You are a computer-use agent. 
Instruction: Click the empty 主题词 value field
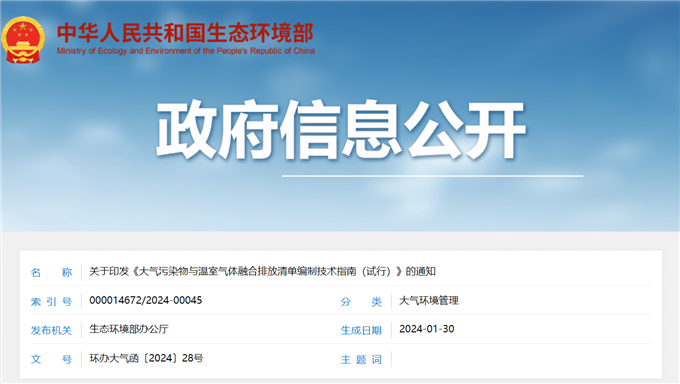[520, 359]
